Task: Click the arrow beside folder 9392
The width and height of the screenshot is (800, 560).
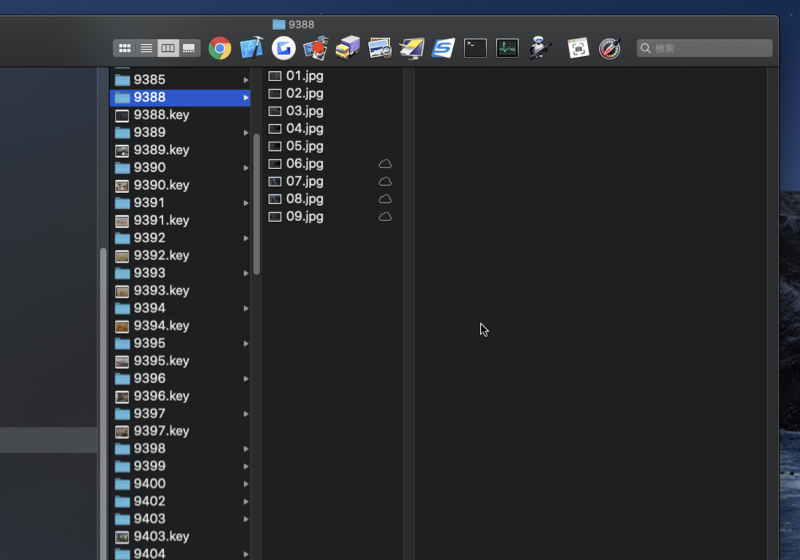Action: [x=246, y=238]
